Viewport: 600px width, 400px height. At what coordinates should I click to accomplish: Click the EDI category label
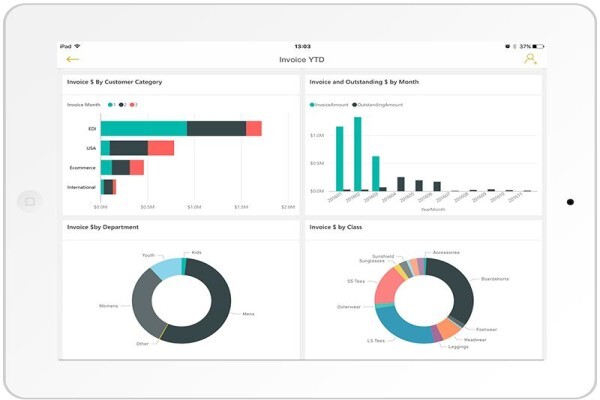point(92,129)
